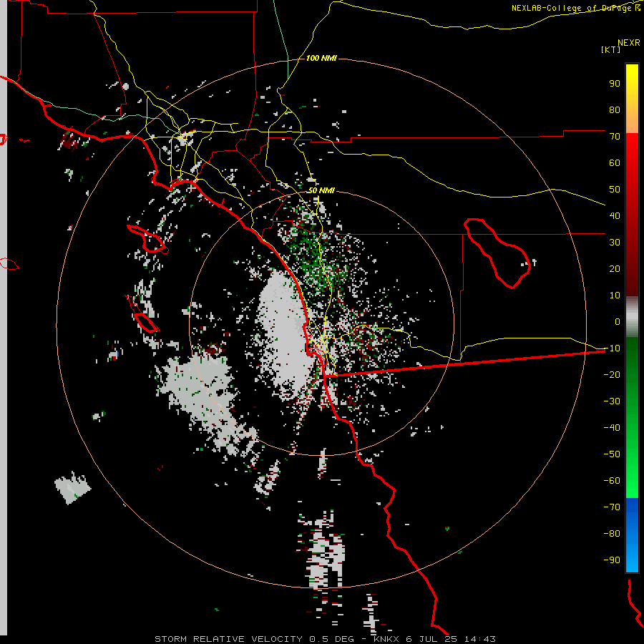Click the 50 NMI range ring label

click(321, 190)
